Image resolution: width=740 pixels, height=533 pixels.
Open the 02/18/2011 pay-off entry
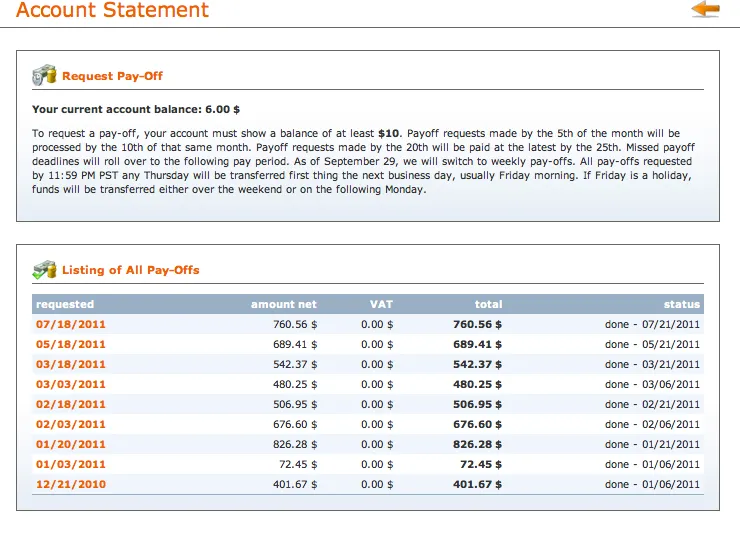tap(71, 404)
